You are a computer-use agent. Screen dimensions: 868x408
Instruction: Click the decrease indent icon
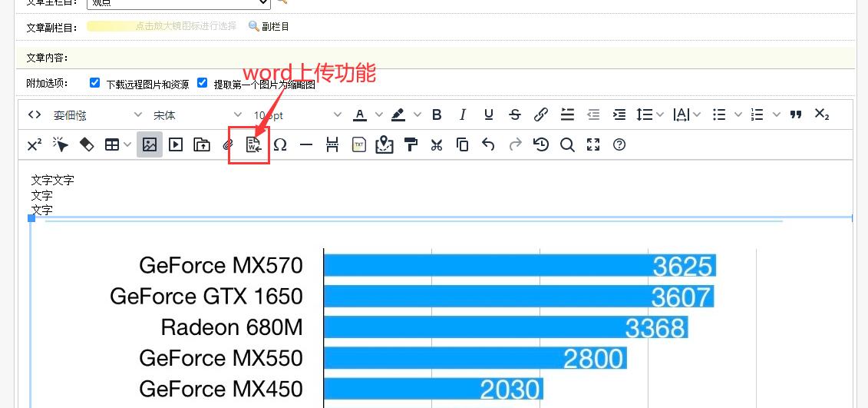[593, 114]
